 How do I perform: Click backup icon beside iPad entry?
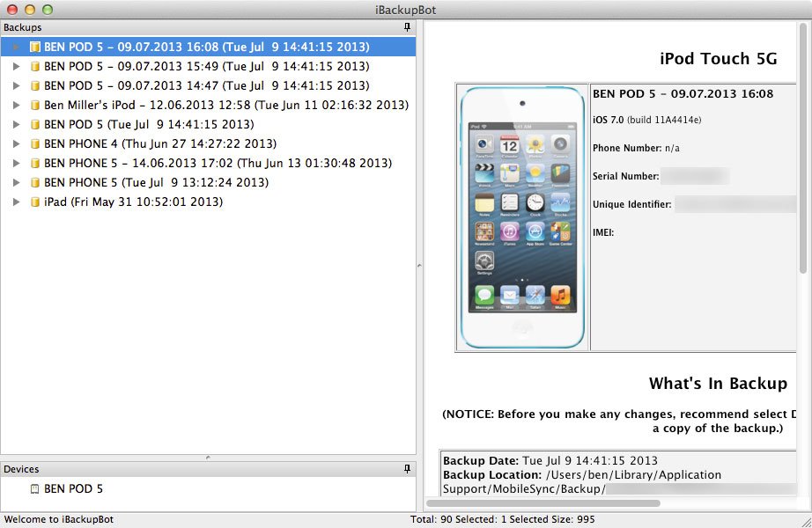[34, 202]
